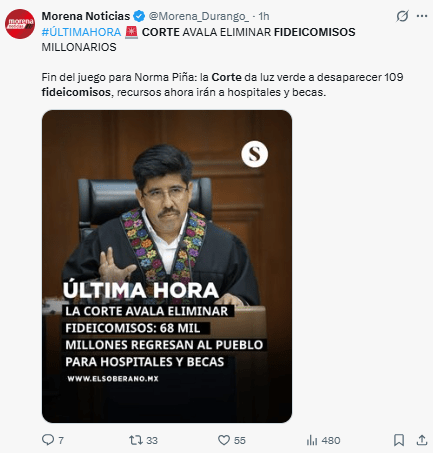
Task: Click the blue verified checkmark badge
Action: click(139, 16)
